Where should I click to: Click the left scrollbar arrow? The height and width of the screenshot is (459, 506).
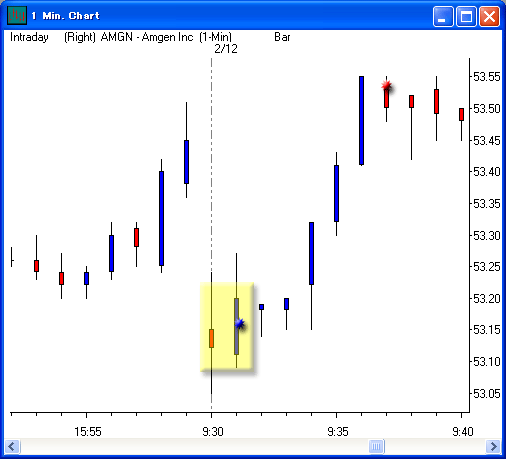pyautogui.click(x=12, y=446)
